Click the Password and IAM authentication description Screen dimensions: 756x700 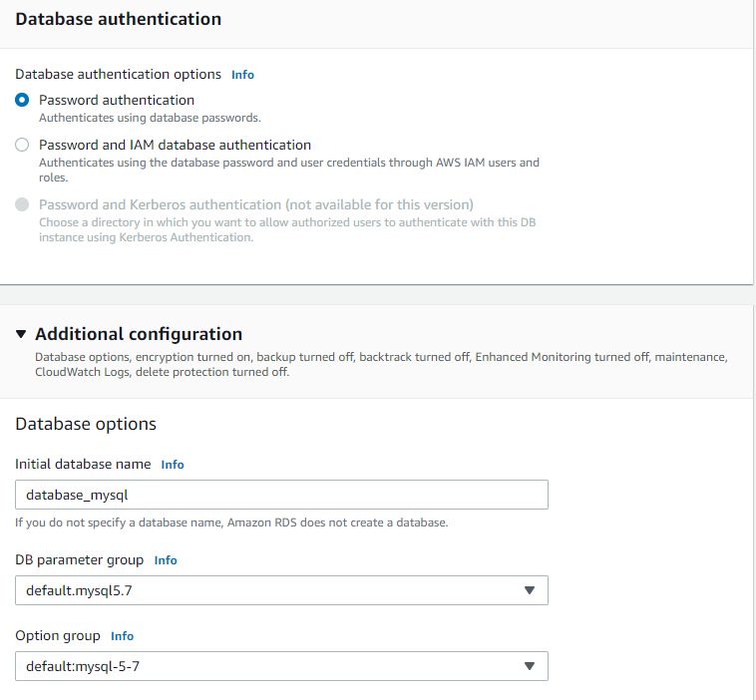pyautogui.click(x=288, y=170)
